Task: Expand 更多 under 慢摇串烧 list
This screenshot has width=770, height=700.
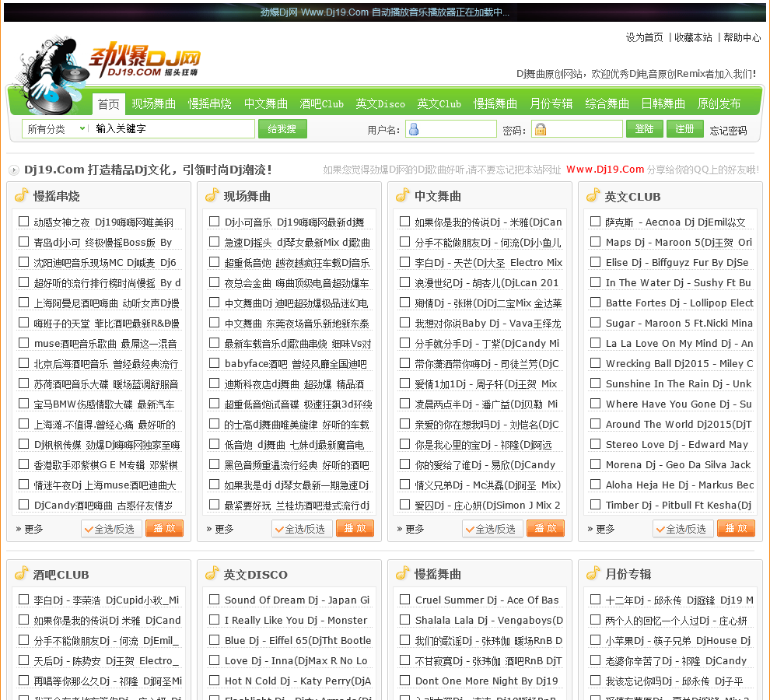Action: pyautogui.click(x=30, y=529)
